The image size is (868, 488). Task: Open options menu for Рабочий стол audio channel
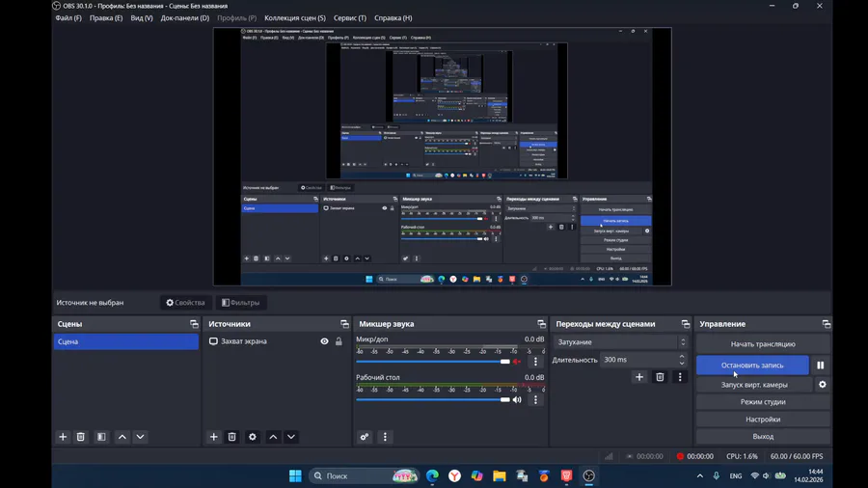[x=535, y=399]
